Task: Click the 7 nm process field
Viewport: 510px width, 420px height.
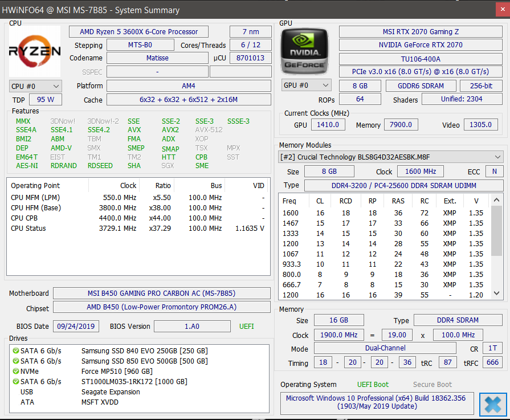Action: coord(251,32)
